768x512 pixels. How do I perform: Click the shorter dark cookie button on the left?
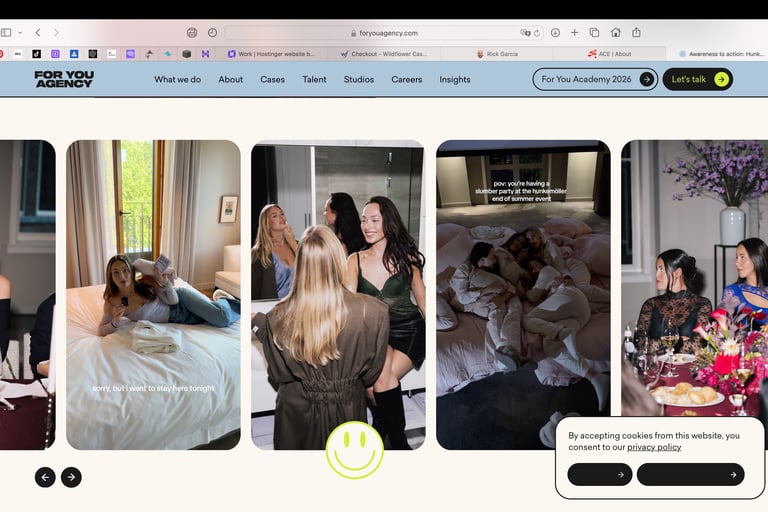click(x=600, y=474)
